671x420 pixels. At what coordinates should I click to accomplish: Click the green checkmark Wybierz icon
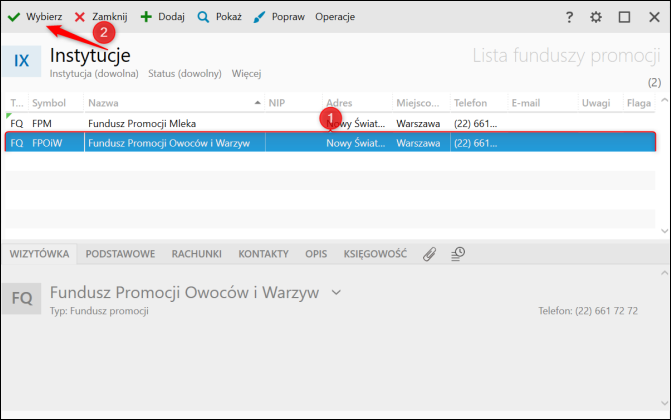coord(14,17)
